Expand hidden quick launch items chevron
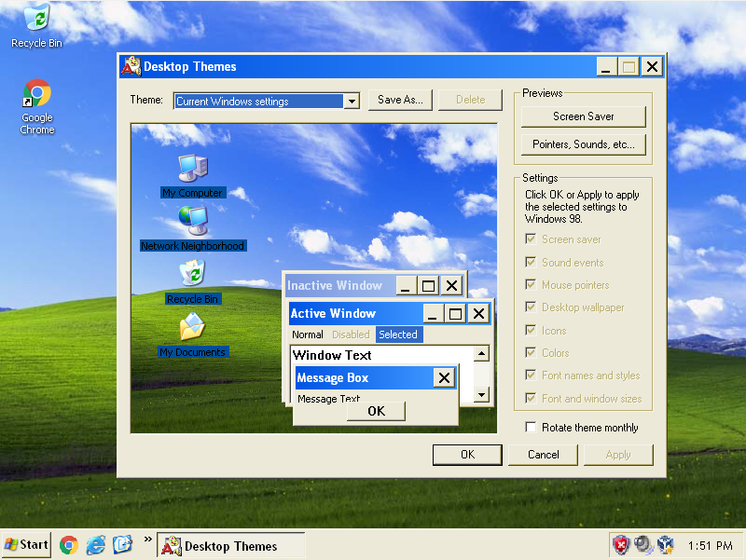 coord(148,540)
